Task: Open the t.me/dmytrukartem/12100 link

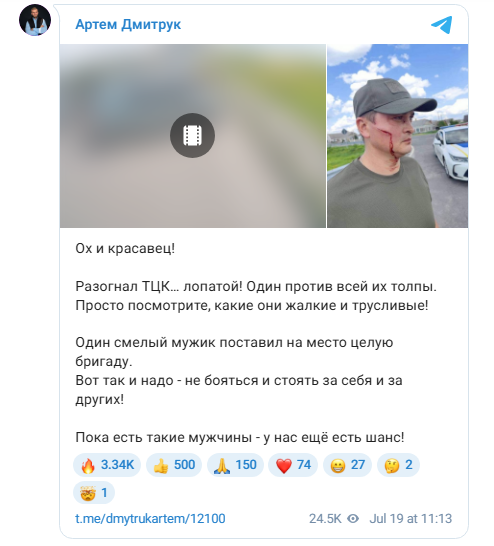Action: pyautogui.click(x=150, y=518)
